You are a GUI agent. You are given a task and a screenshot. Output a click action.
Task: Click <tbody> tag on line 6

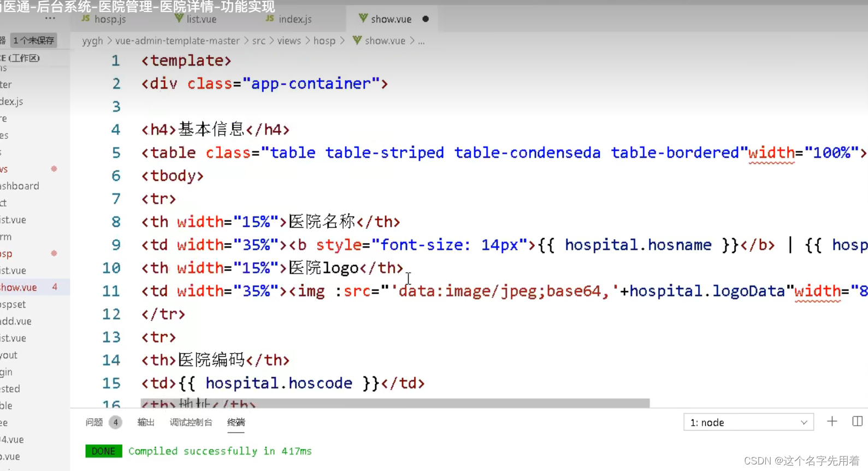pyautogui.click(x=172, y=176)
